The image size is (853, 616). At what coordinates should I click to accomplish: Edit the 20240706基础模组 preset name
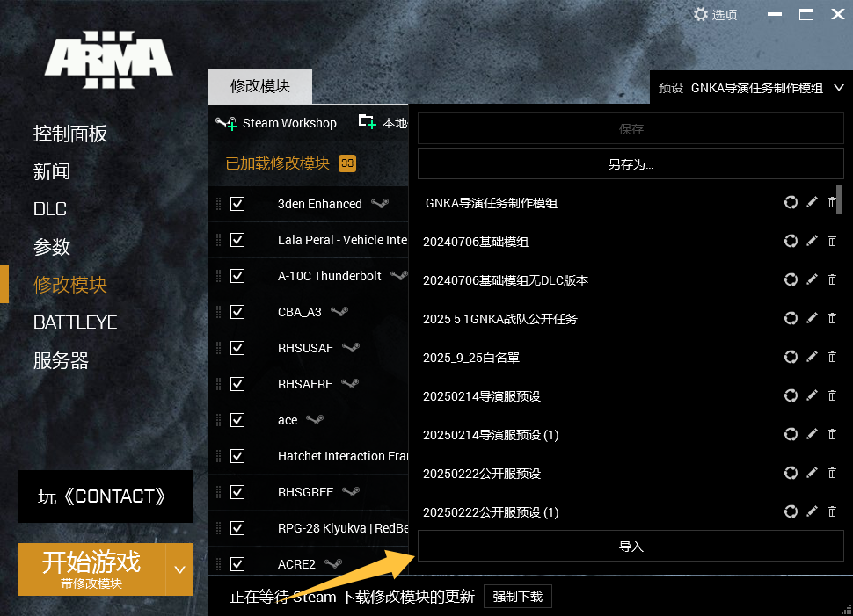tap(812, 241)
